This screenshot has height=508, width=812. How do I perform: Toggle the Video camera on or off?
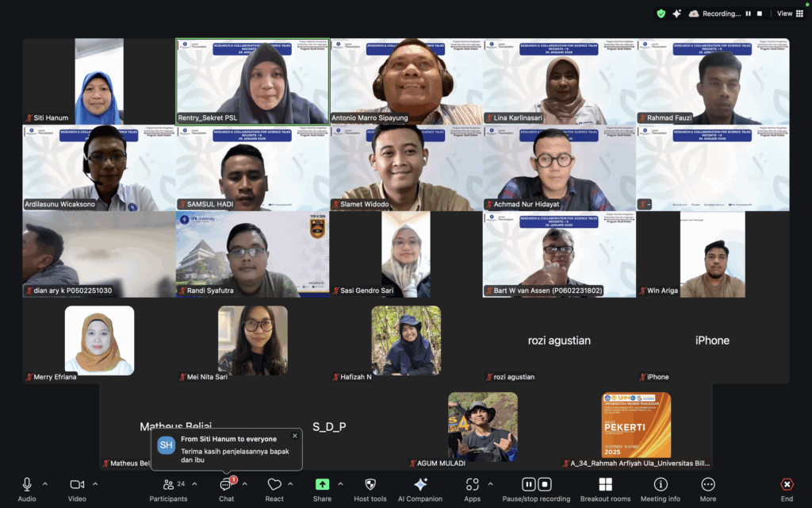click(77, 484)
